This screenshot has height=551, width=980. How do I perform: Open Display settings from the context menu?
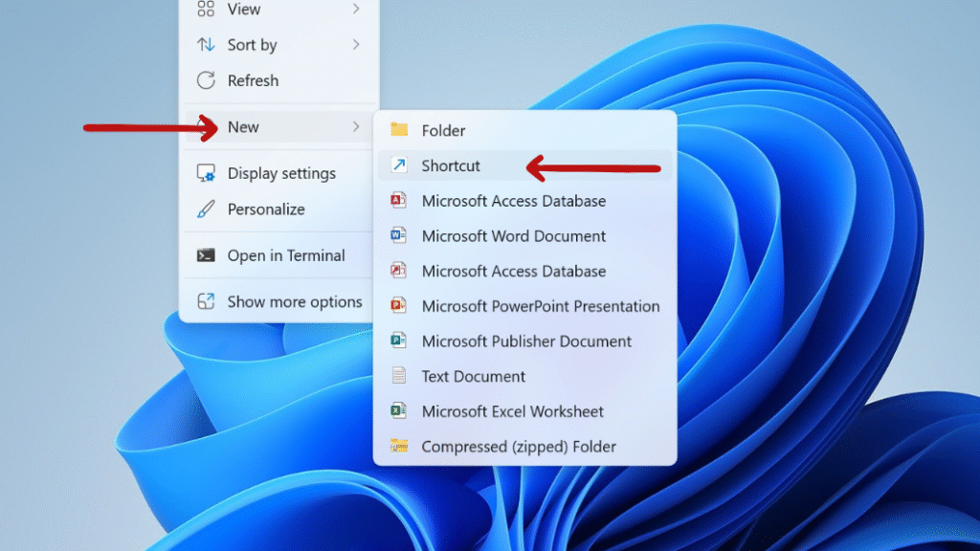click(x=278, y=173)
